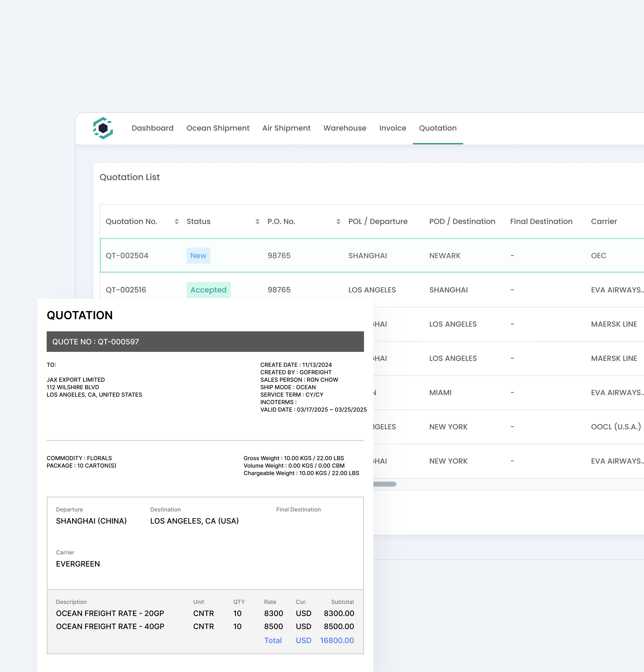Click the Accepted status badge on QT-002516
Screen dimensions: 644x672
pos(209,290)
